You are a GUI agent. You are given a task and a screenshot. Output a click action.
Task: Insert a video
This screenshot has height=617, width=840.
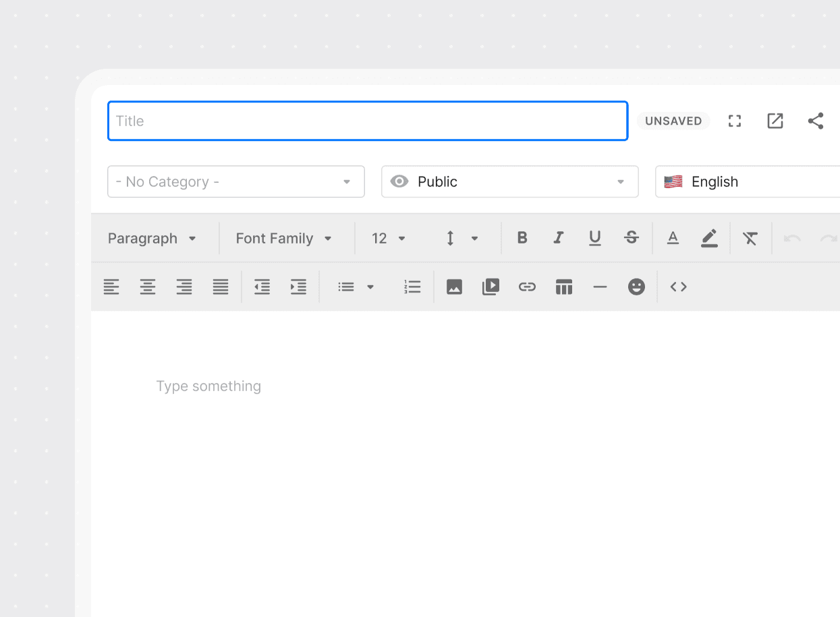point(491,287)
